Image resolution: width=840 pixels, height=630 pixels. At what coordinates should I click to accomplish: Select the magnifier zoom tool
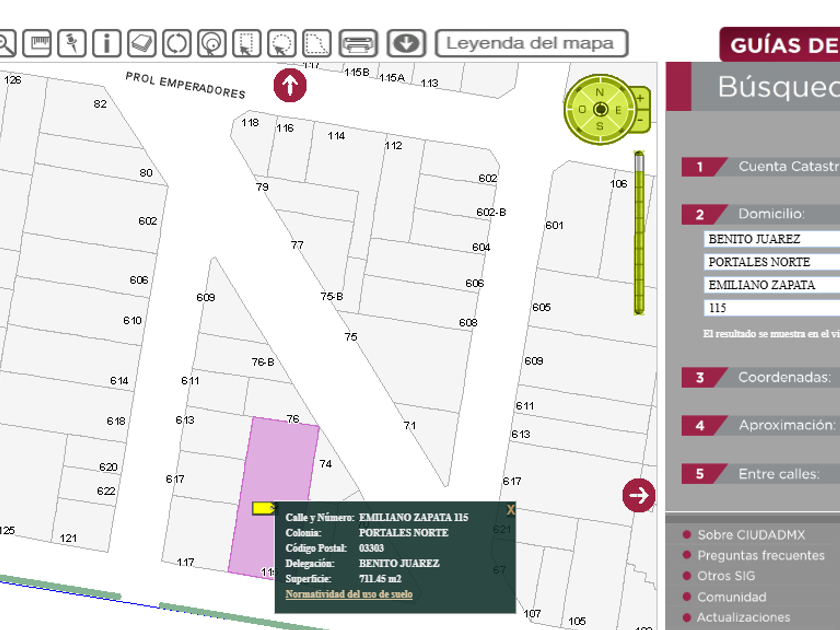pyautogui.click(x=5, y=43)
